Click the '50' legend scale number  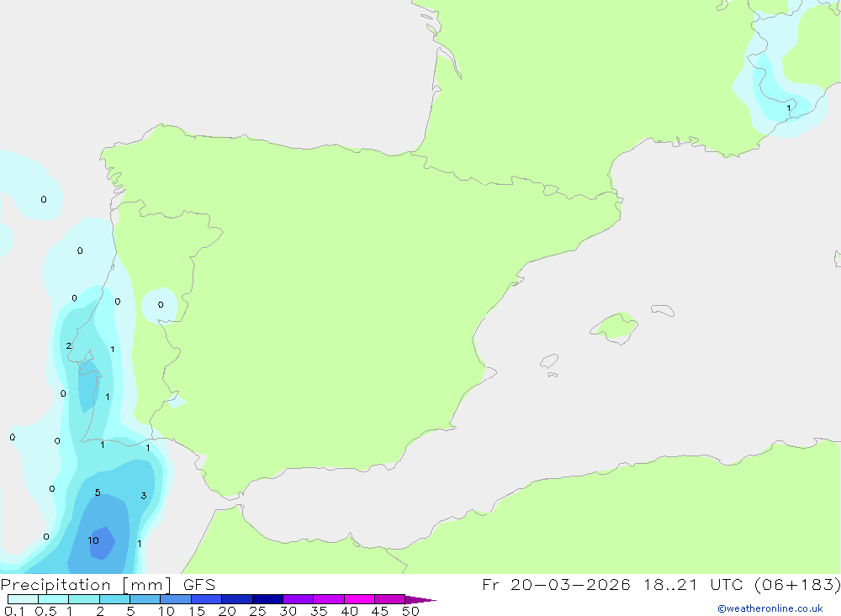(x=410, y=611)
